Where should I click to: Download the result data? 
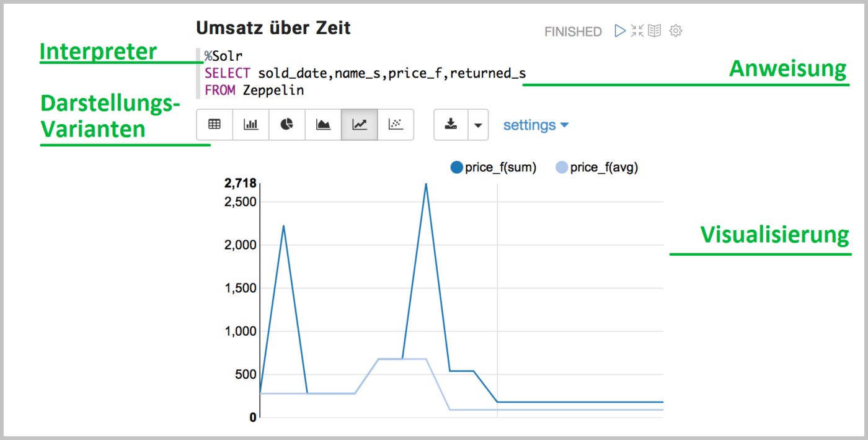(451, 125)
